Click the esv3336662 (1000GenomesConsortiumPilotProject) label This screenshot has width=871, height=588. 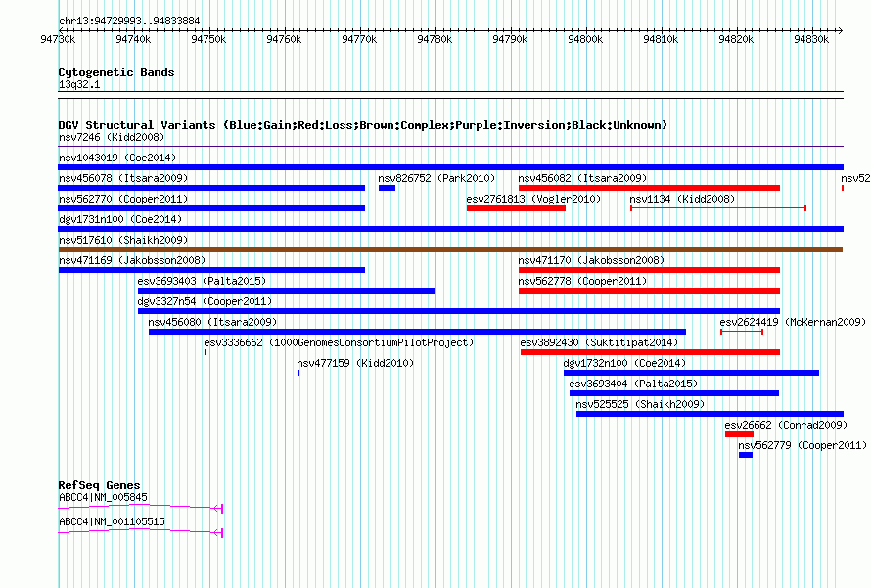(339, 342)
